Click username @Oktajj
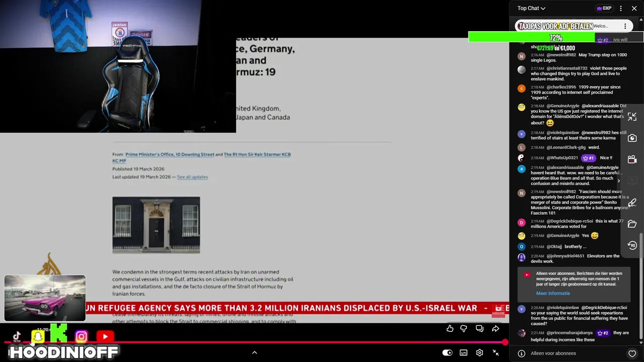Viewport: 644px width, 362px height. (x=554, y=246)
